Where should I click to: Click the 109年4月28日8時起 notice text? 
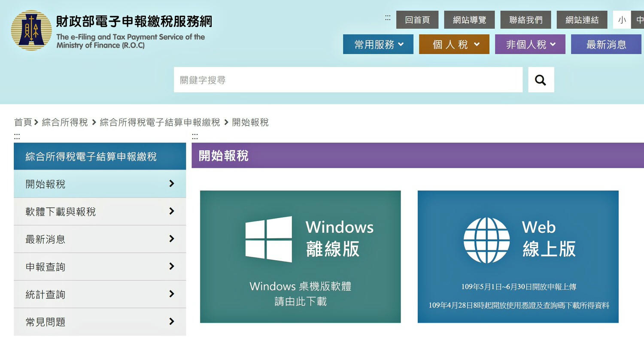tap(519, 305)
